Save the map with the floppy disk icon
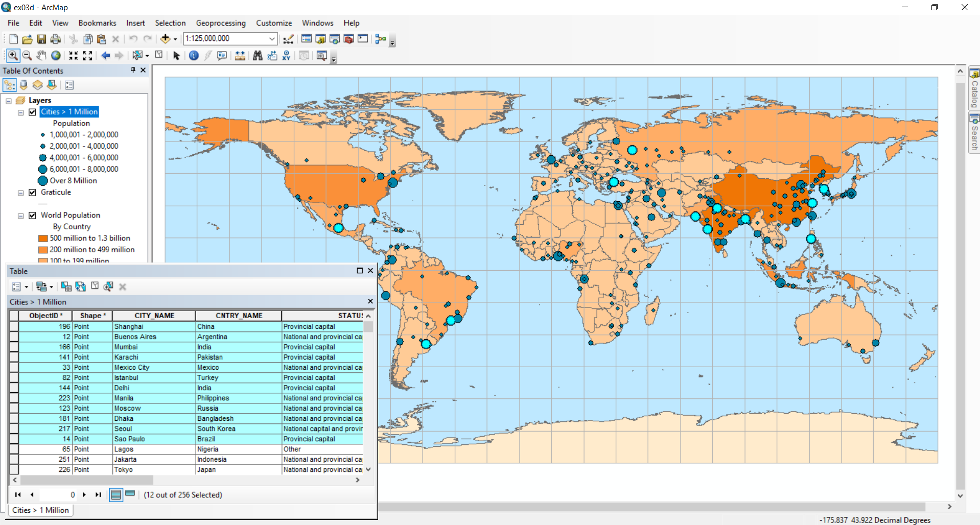The width and height of the screenshot is (980, 525). pyautogui.click(x=41, y=39)
